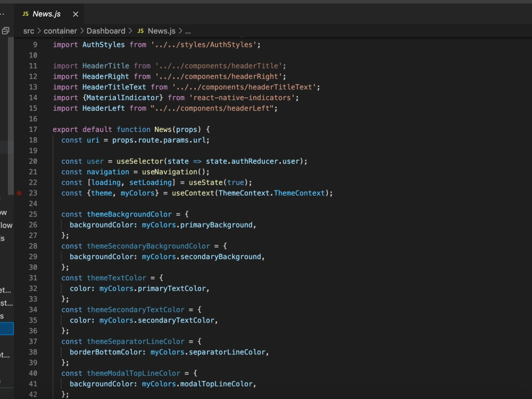Click 'themeBackgroundColor' on line 25
Screen dimensions: 532x399
(129, 214)
